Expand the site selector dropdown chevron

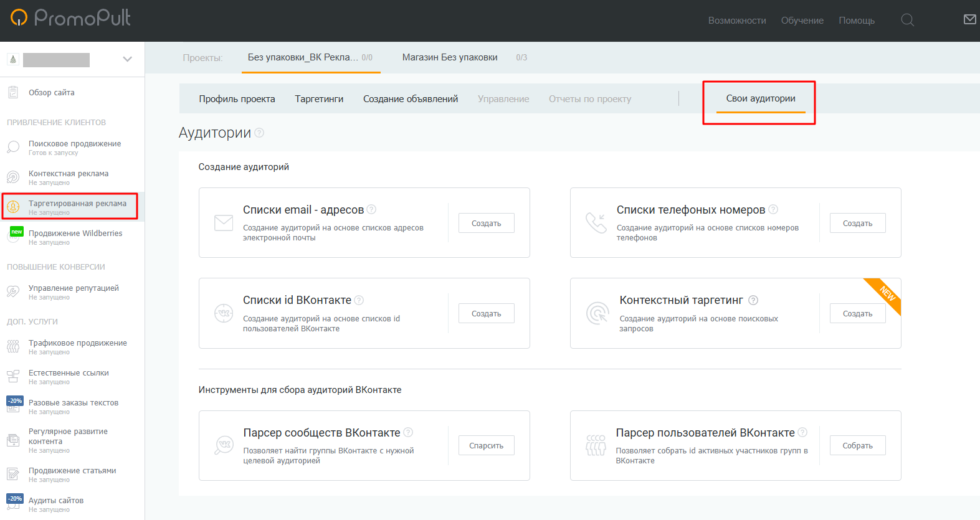128,59
